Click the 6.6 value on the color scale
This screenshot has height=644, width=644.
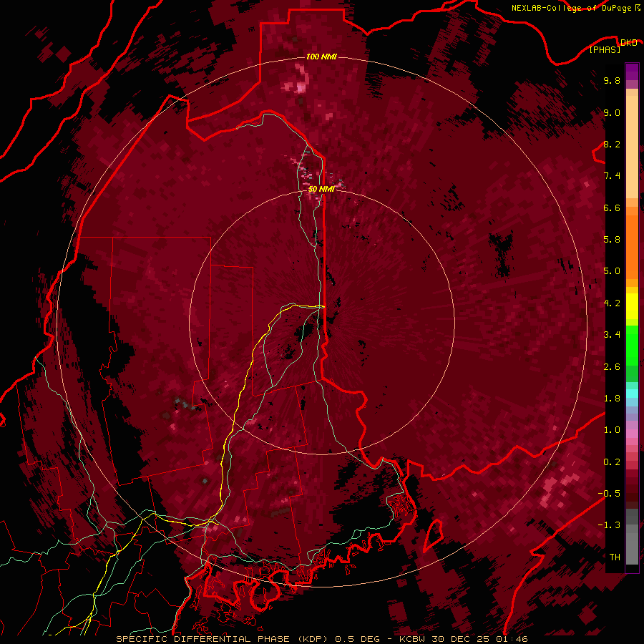point(612,208)
